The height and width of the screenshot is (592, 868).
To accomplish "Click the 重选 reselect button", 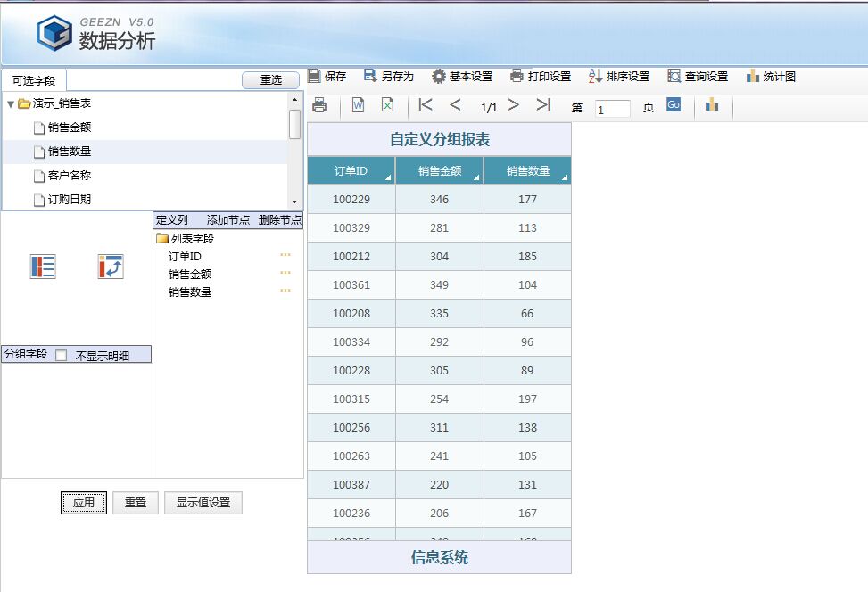I will [270, 80].
